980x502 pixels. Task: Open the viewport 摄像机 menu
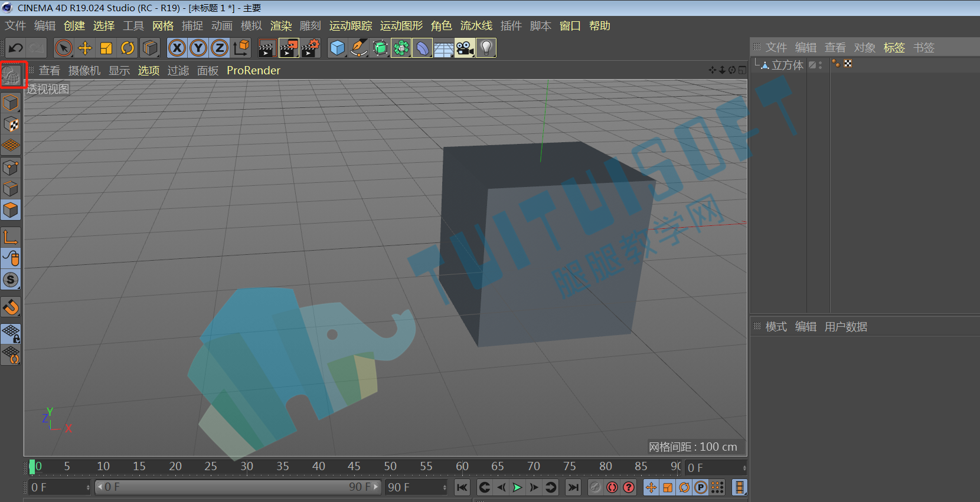[84, 71]
